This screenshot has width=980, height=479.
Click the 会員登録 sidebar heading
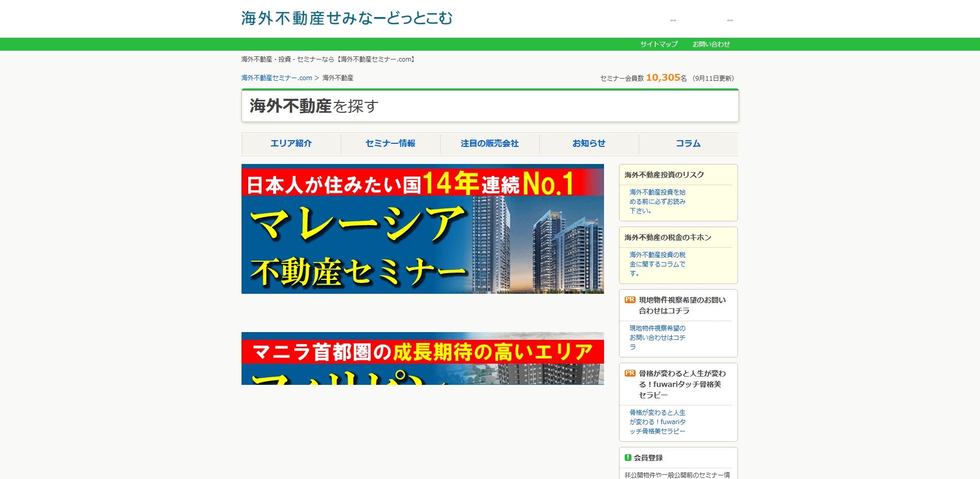[x=648, y=458]
